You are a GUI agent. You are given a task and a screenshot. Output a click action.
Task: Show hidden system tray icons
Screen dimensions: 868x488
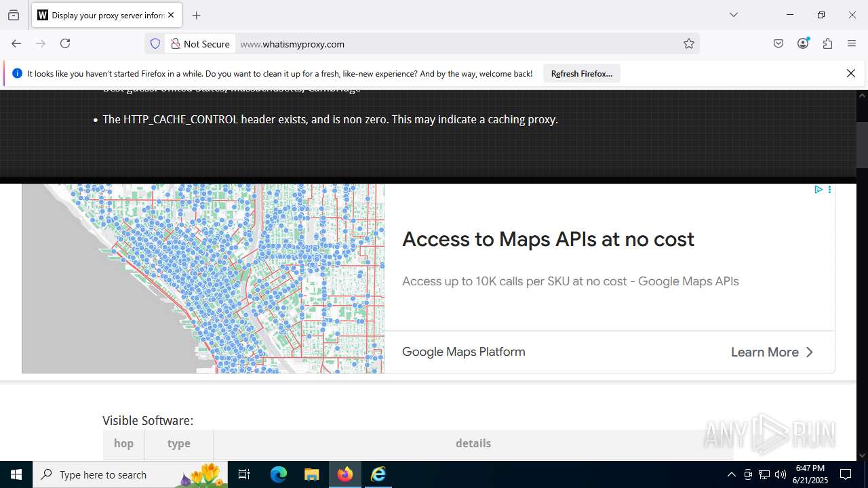point(731,474)
